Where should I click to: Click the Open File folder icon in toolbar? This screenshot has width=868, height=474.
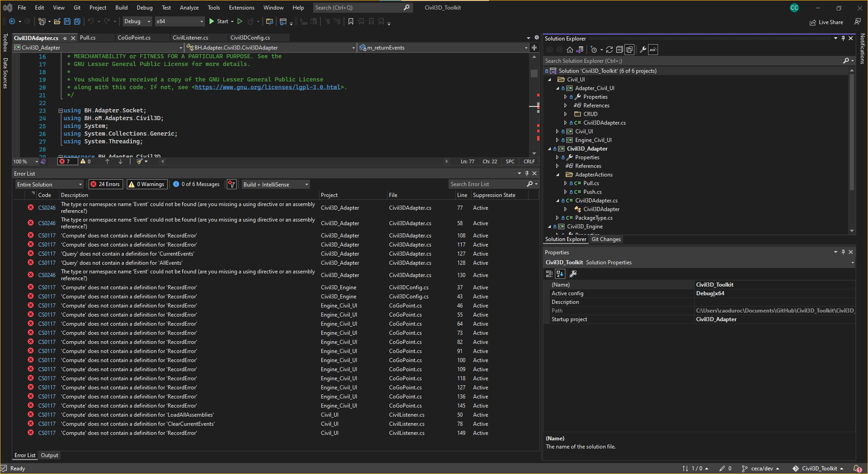(57, 21)
